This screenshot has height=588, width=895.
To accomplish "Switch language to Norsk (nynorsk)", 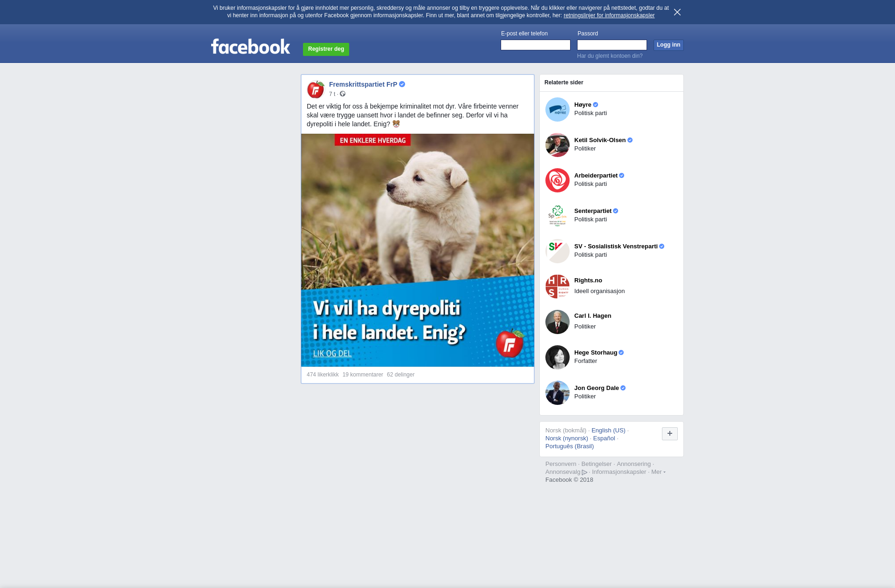I will point(567,438).
